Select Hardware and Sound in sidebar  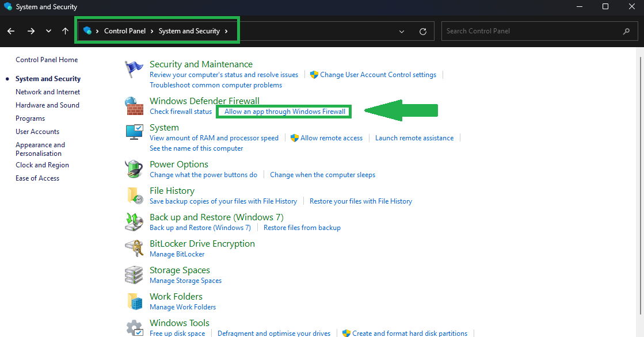[x=47, y=105]
